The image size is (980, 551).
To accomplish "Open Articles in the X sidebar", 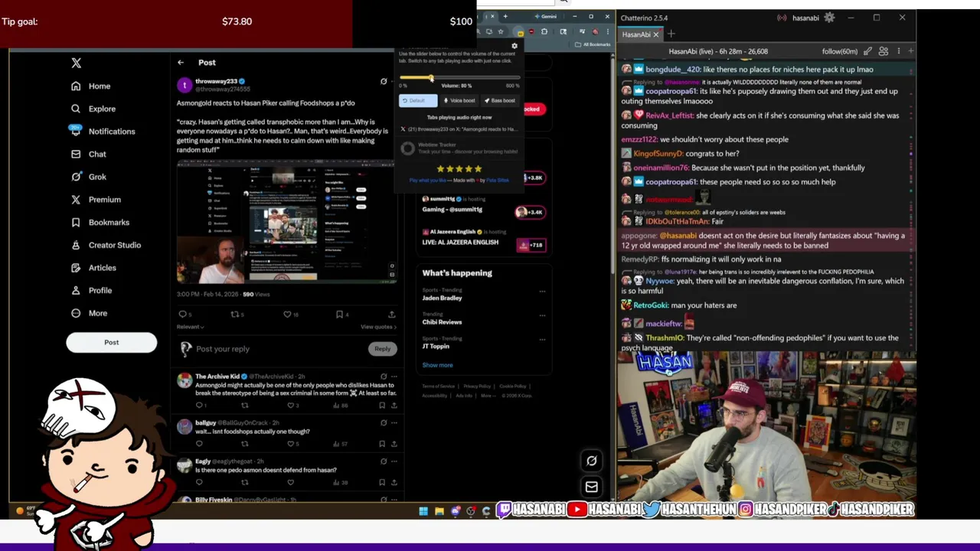I will [x=93, y=268].
